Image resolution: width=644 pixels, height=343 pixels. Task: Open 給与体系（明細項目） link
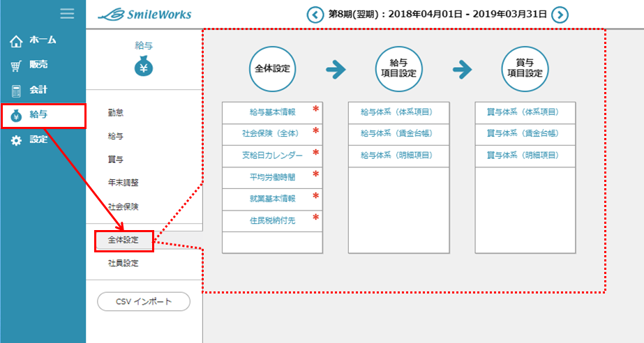[x=398, y=155]
